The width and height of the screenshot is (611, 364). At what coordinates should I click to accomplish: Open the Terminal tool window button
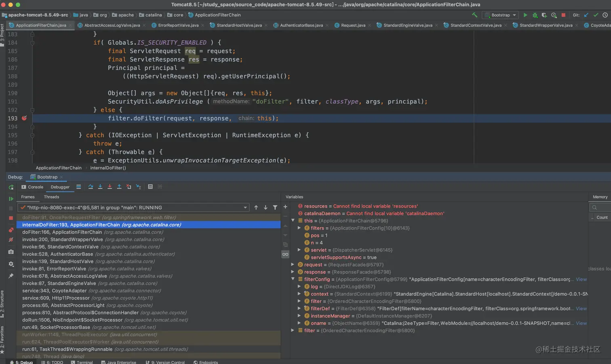(x=82, y=362)
